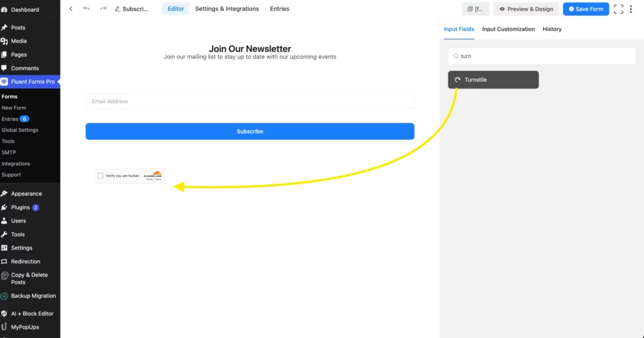Open the Forms submenu item

(x=9, y=96)
